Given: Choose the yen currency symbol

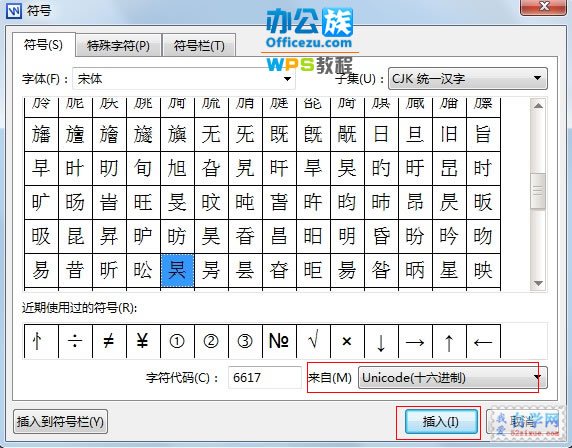Looking at the screenshot, I should click(143, 341).
